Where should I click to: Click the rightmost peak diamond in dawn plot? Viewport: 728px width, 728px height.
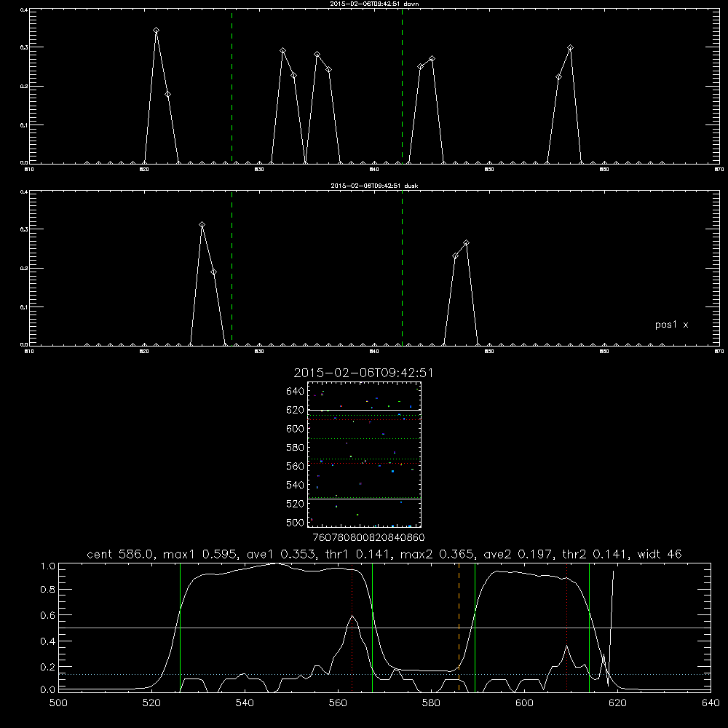tap(570, 48)
